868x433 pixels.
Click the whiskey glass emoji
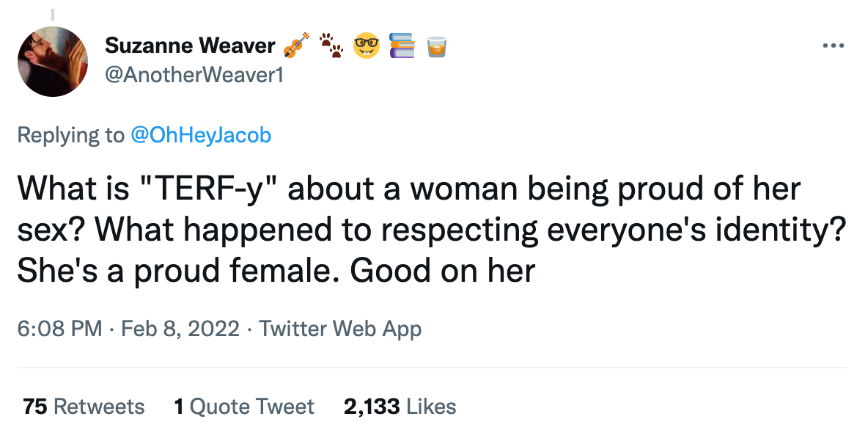pos(435,46)
